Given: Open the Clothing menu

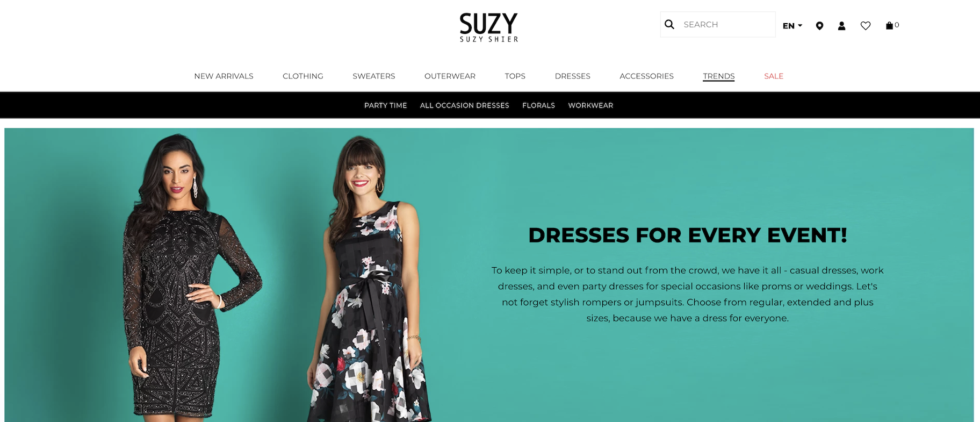Looking at the screenshot, I should [303, 76].
